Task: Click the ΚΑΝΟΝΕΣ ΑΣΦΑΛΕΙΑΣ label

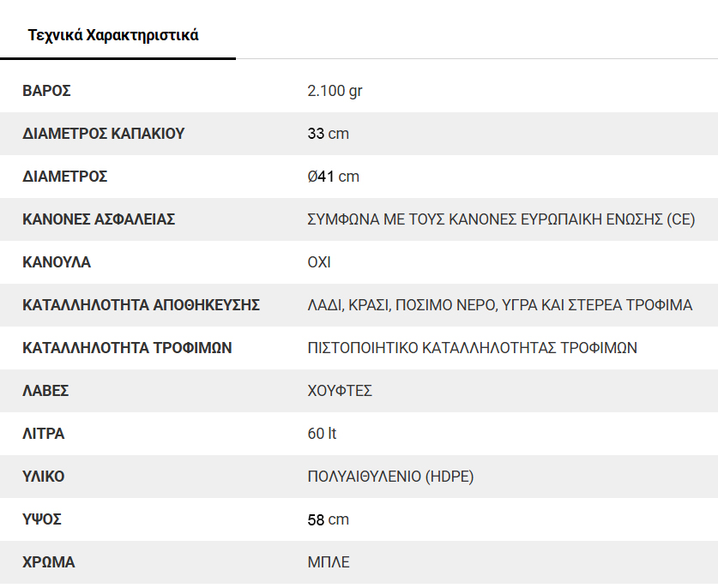Action: point(99,219)
